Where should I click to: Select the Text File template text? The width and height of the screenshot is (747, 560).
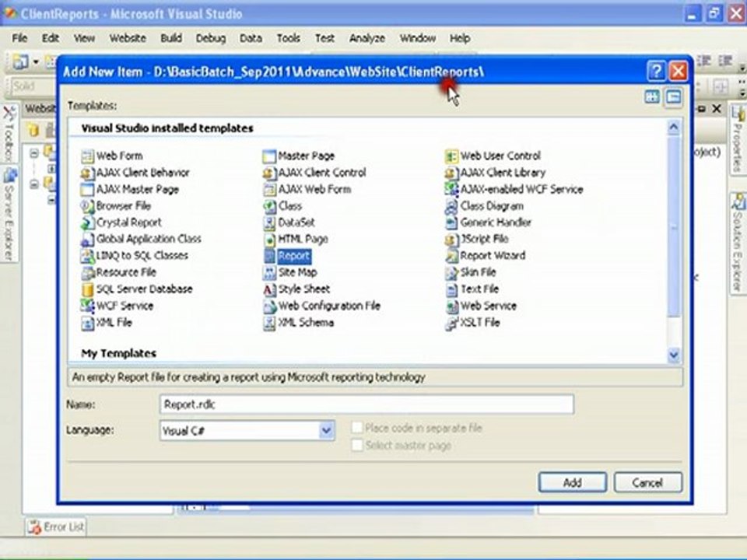[479, 289]
